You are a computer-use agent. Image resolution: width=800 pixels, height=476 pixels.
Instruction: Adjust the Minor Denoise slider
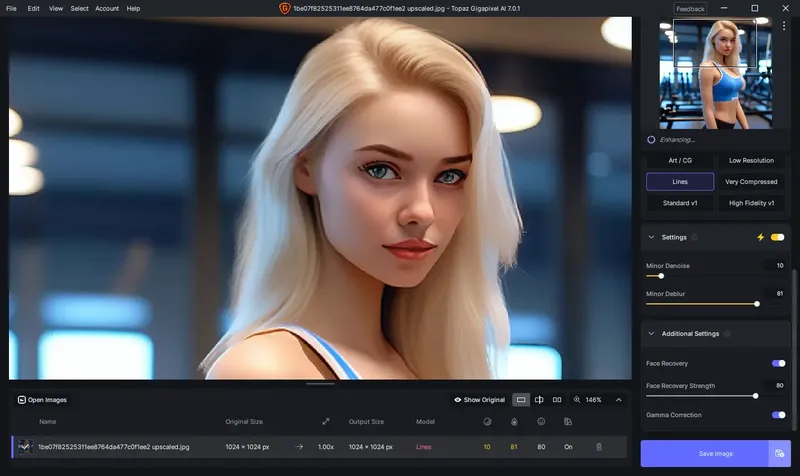(661, 276)
